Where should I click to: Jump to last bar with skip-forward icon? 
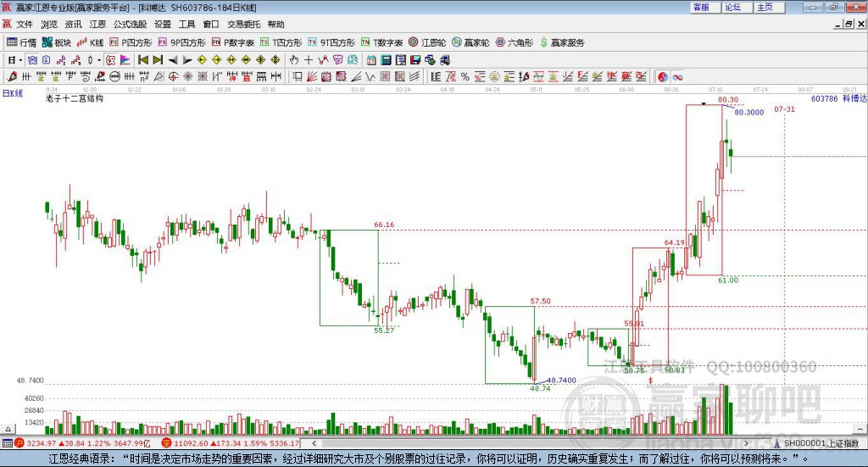[x=158, y=60]
